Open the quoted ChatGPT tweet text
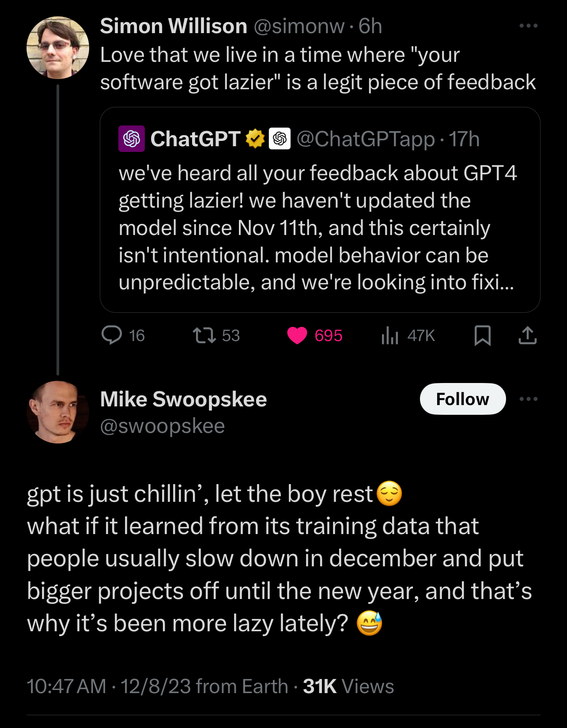 tap(317, 227)
